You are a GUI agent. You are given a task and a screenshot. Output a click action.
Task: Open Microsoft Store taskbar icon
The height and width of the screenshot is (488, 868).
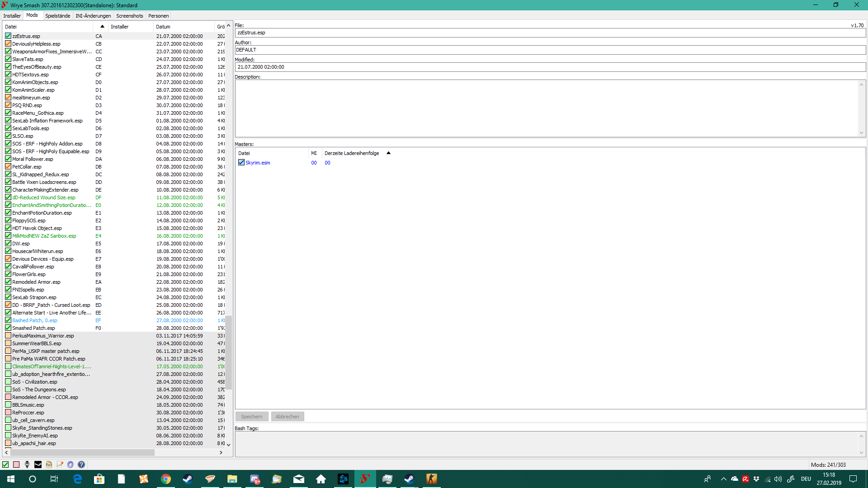coord(99,479)
